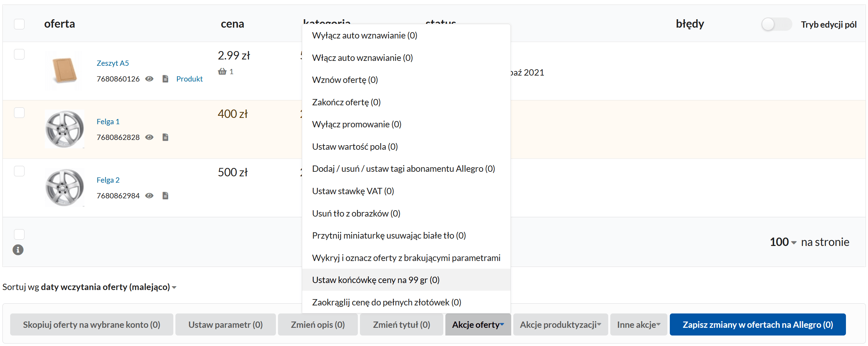The width and height of the screenshot is (868, 346).
Task: Choose Ustaw wartość pola (0)
Action: point(406,147)
